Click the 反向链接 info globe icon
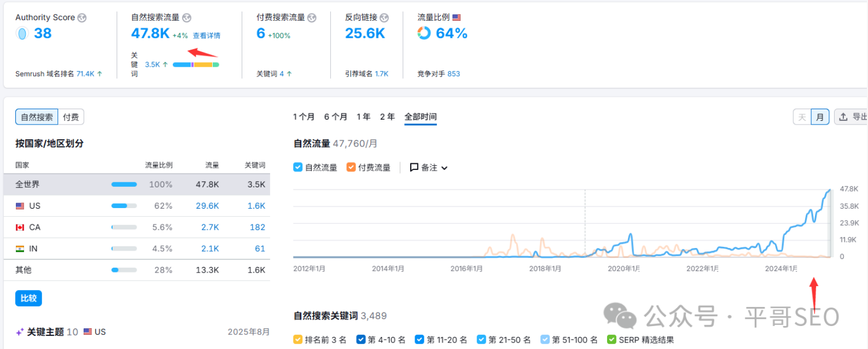The width and height of the screenshot is (868, 349). [x=384, y=17]
